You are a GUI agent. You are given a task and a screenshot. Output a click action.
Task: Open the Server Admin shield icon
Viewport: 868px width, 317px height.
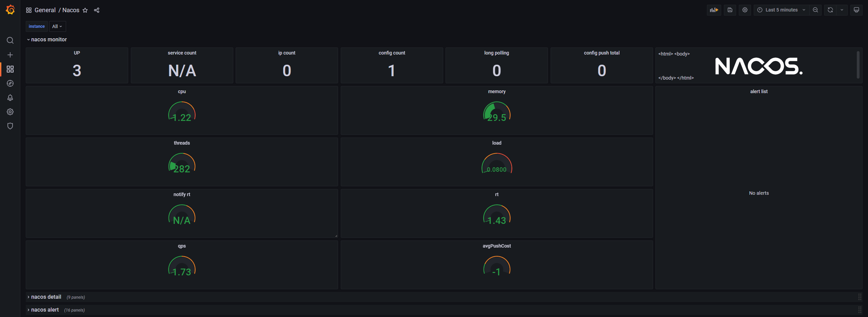coord(10,126)
